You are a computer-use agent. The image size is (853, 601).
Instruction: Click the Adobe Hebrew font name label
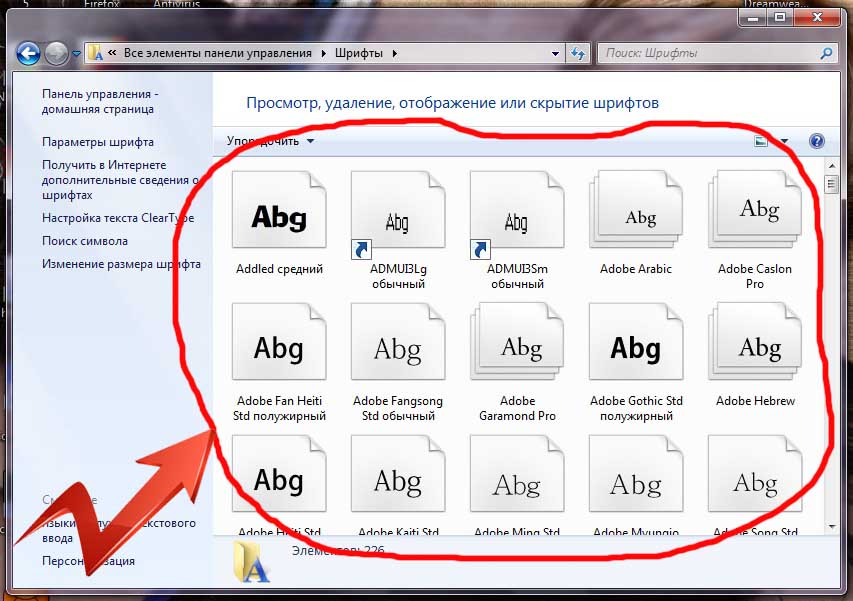click(x=755, y=401)
